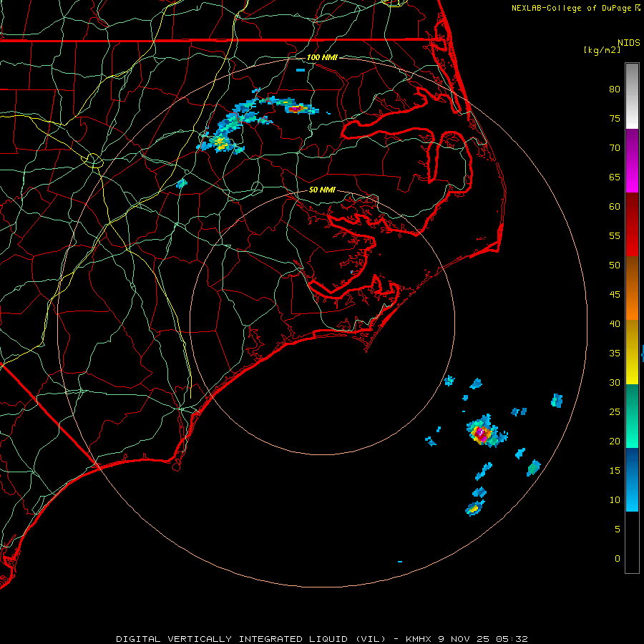644x644 pixels.
Task: Click the 0 value on the color scale
Action: (618, 559)
